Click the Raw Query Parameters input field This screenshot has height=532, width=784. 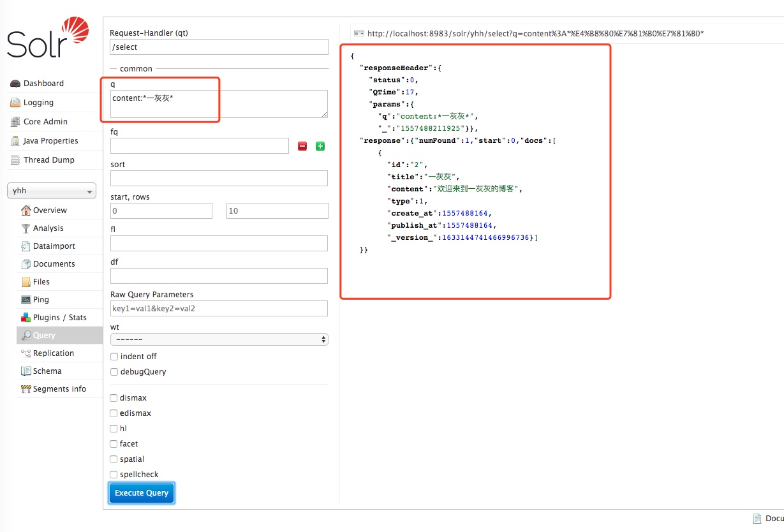click(219, 309)
